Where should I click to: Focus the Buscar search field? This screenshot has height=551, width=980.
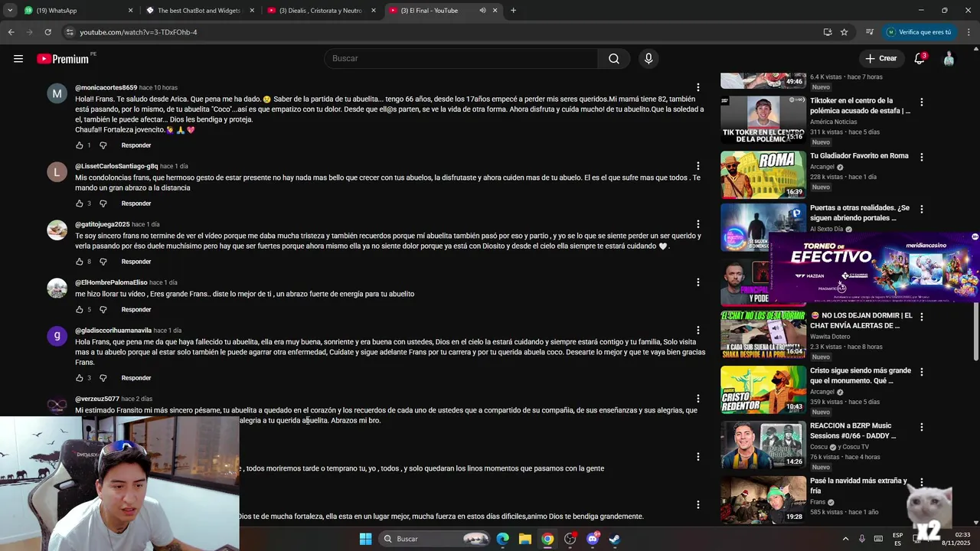pyautogui.click(x=462, y=58)
